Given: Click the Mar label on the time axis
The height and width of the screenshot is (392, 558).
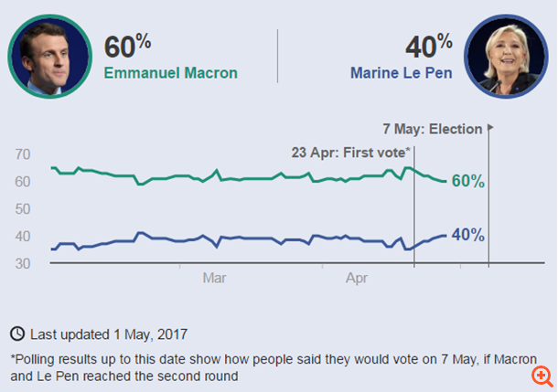Looking at the screenshot, I should [214, 276].
